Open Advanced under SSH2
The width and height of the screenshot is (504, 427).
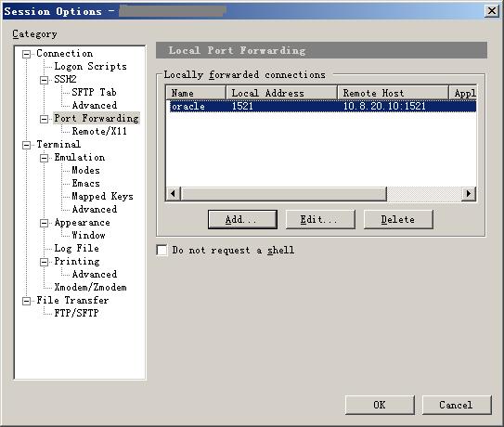pos(95,105)
